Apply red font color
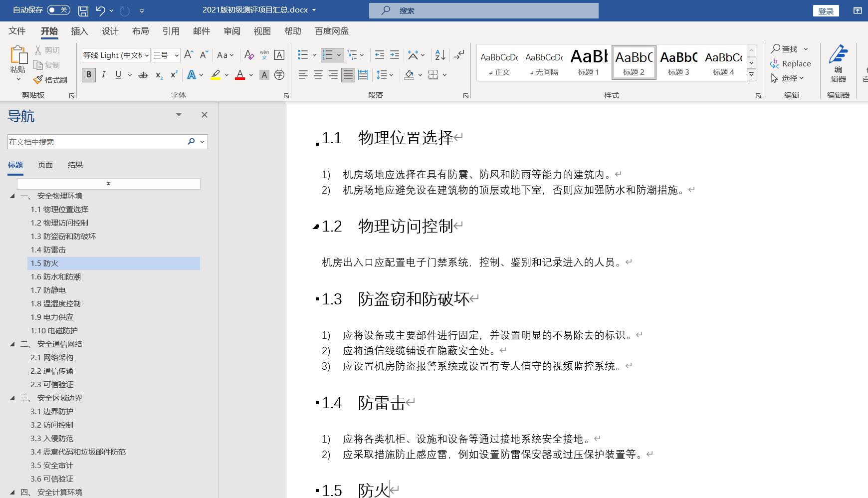The width and height of the screenshot is (868, 498). [240, 75]
